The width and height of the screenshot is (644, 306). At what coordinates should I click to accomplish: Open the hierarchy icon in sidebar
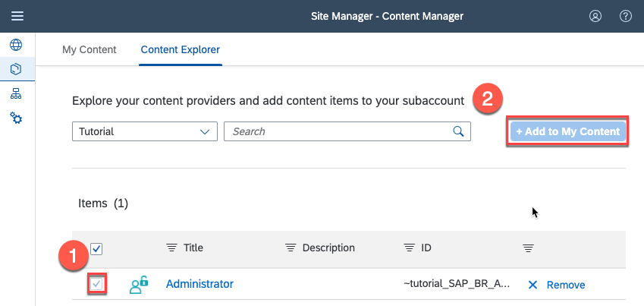point(16,94)
